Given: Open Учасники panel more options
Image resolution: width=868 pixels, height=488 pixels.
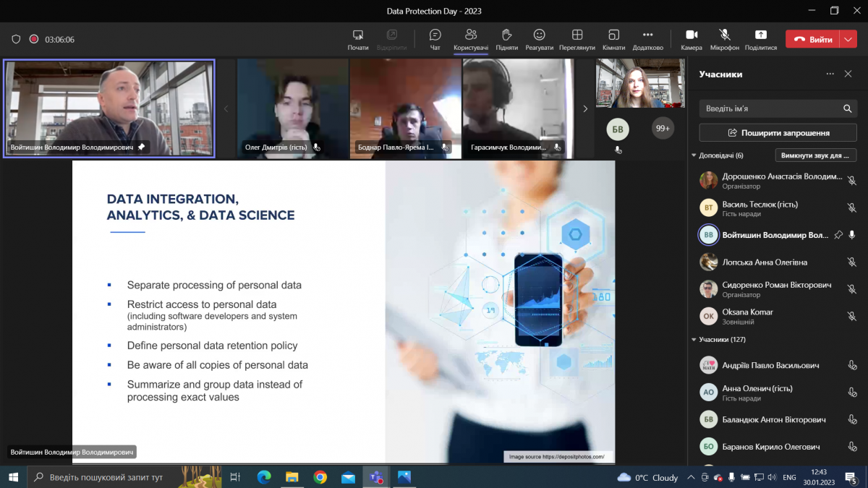Looking at the screenshot, I should (830, 74).
